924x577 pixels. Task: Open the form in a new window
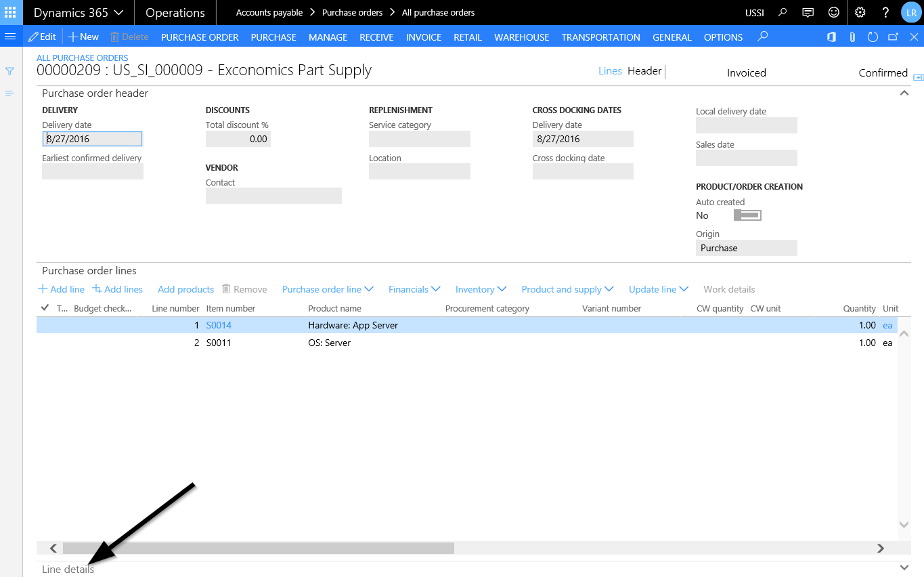coord(893,37)
